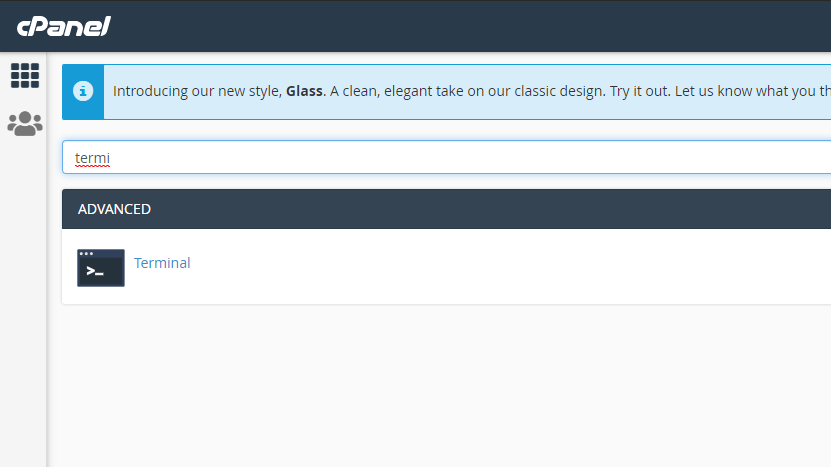The height and width of the screenshot is (467, 831).
Task: Open the User Manager people icon
Action: tap(24, 124)
